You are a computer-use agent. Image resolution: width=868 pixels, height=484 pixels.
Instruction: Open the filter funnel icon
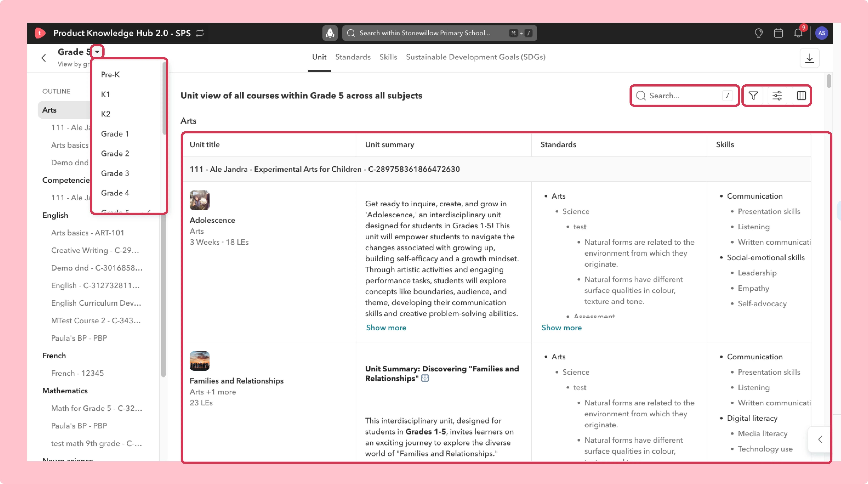(753, 96)
